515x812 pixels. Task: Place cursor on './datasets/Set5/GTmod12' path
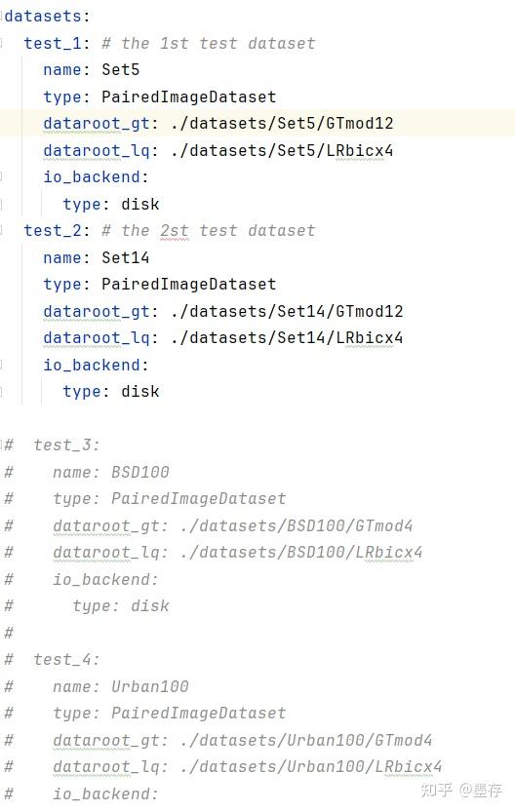click(282, 123)
